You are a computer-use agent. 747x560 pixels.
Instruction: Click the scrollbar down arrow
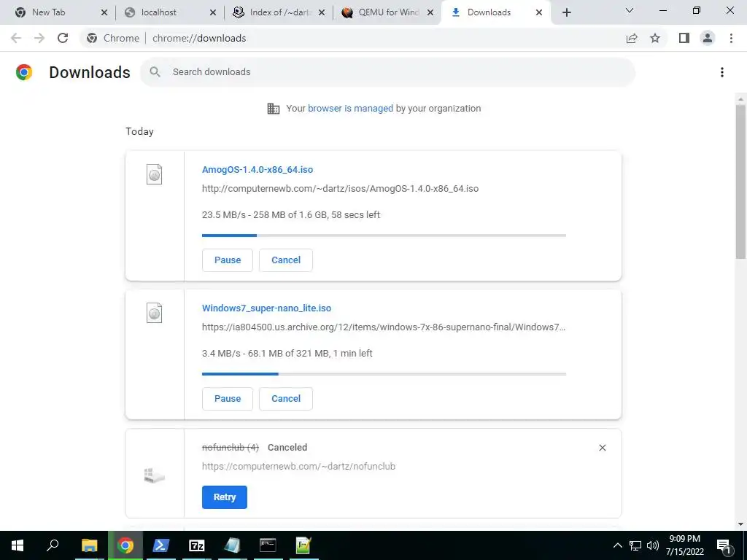point(740,524)
